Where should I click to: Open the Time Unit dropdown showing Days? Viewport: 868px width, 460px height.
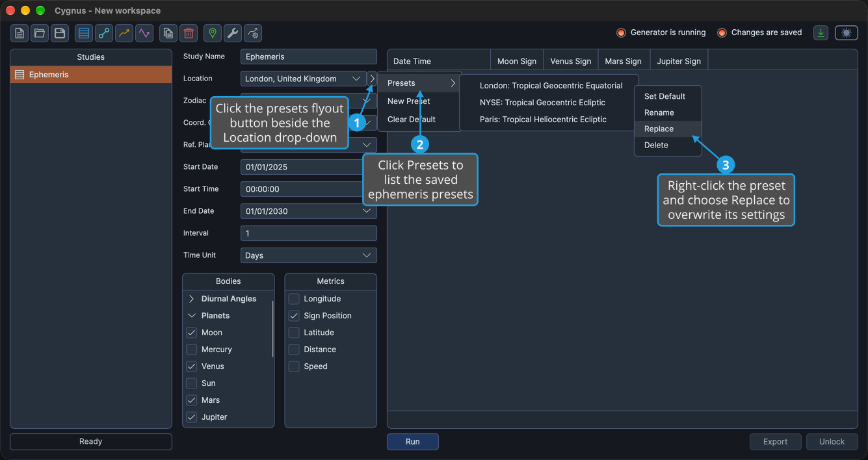click(309, 255)
